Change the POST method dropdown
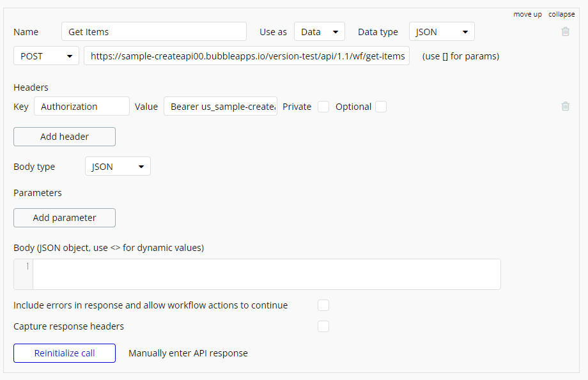The height and width of the screenshot is (380, 588). coord(46,56)
